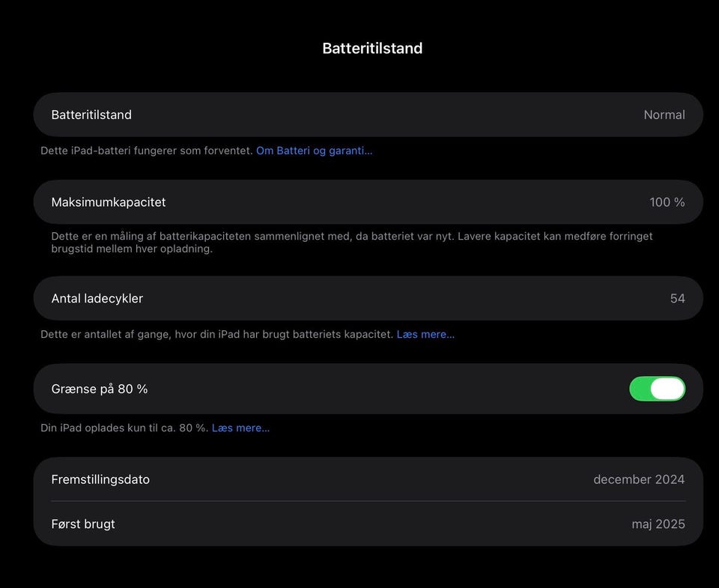Click the Normal status value
The image size is (719, 588).
coord(664,115)
